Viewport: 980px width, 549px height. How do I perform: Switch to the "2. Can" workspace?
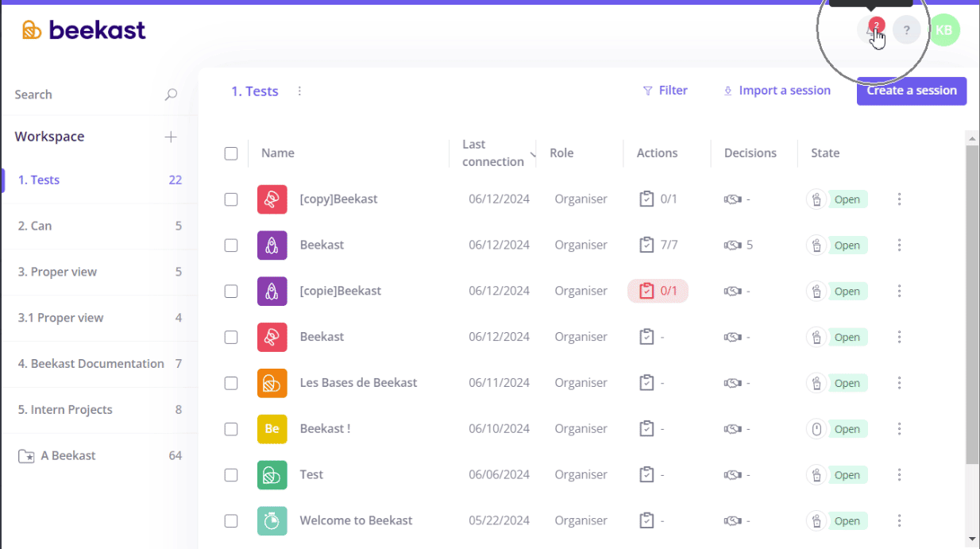[x=99, y=226]
